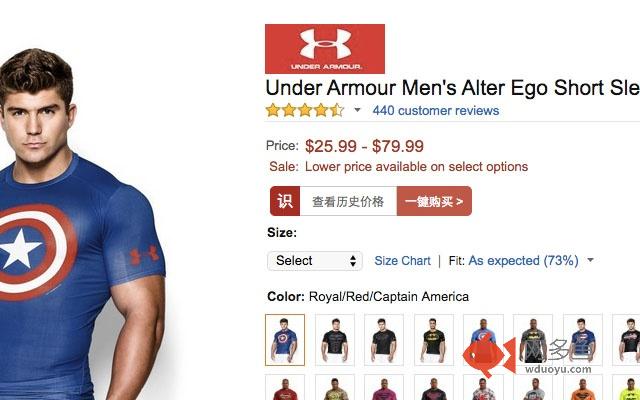
Task: Open the Size Select dropdown
Action: [x=315, y=261]
